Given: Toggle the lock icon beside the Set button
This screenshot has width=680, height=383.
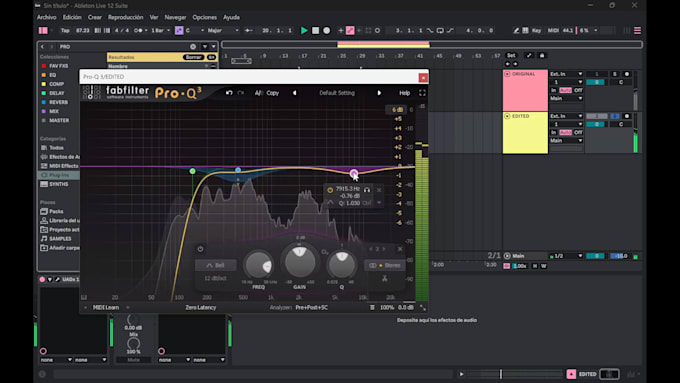Looking at the screenshot, I should click(542, 56).
